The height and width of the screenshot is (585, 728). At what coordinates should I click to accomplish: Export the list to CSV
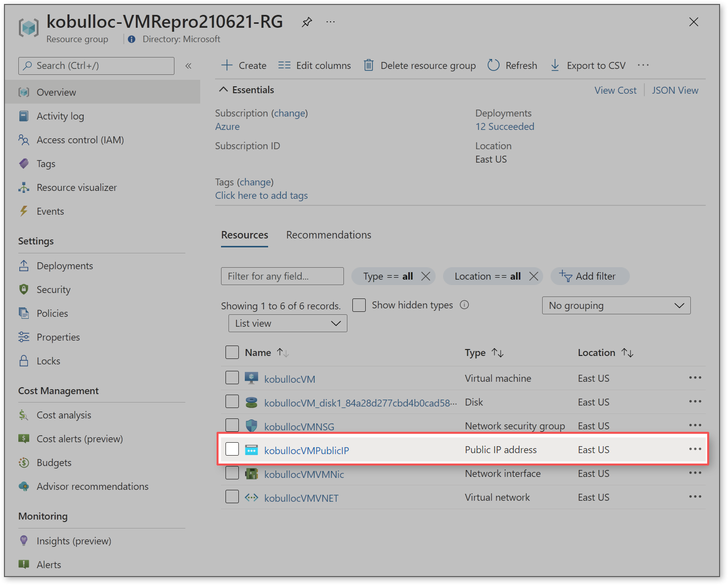coord(588,65)
